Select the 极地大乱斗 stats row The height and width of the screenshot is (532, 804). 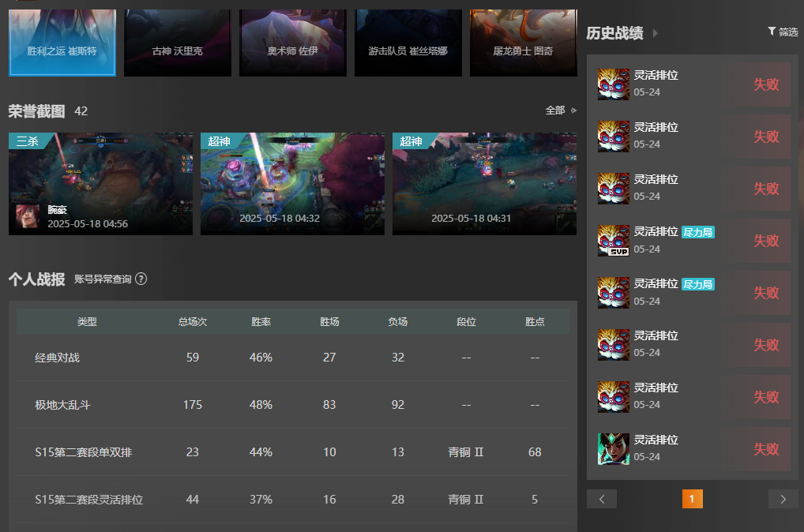click(x=293, y=404)
